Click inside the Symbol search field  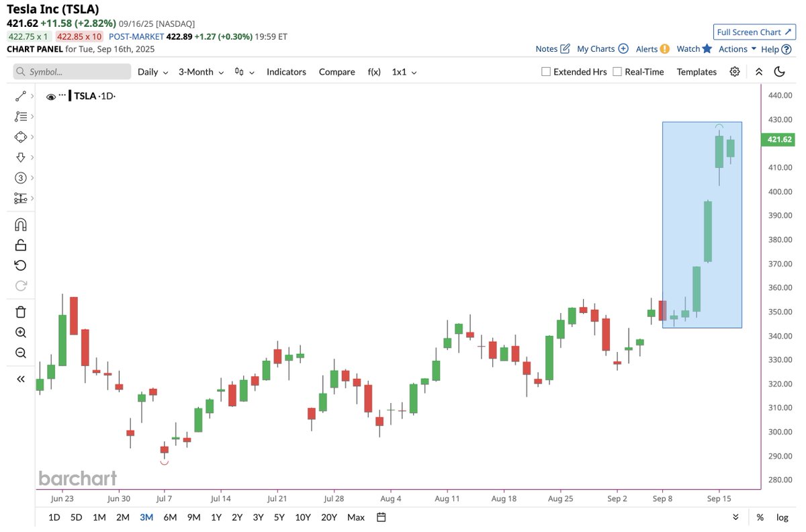(x=72, y=72)
